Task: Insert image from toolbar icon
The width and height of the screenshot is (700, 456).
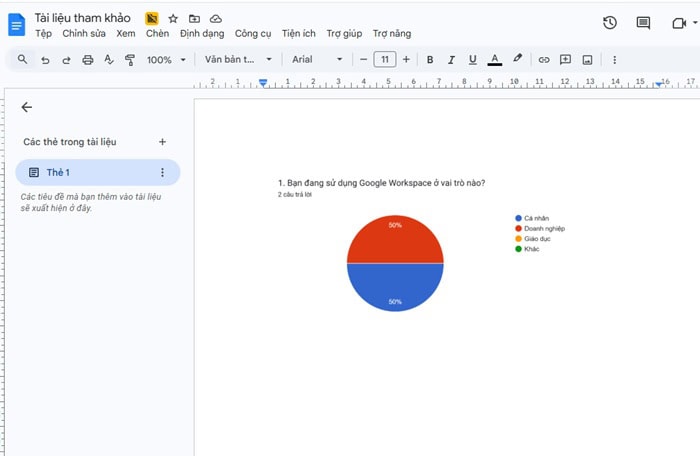Action: [587, 60]
